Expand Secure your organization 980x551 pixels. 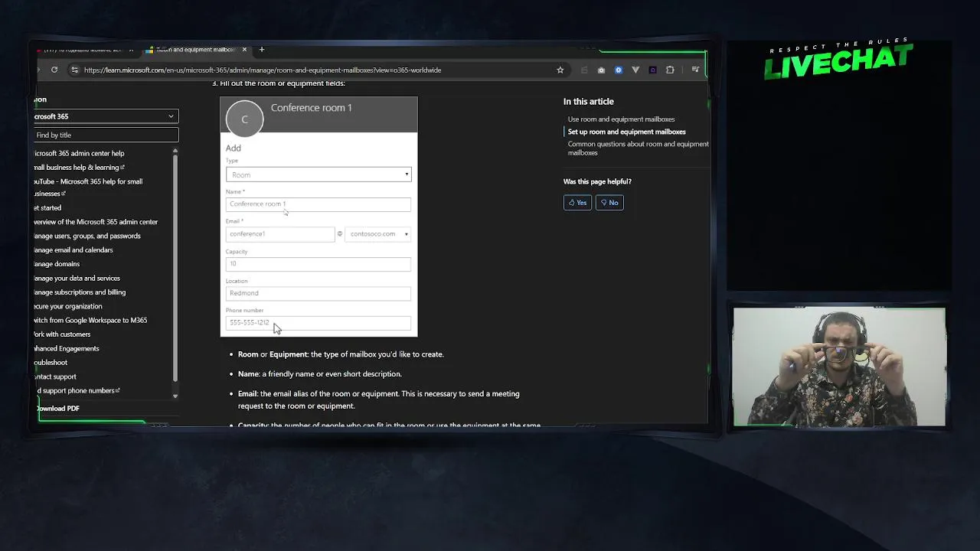(68, 306)
